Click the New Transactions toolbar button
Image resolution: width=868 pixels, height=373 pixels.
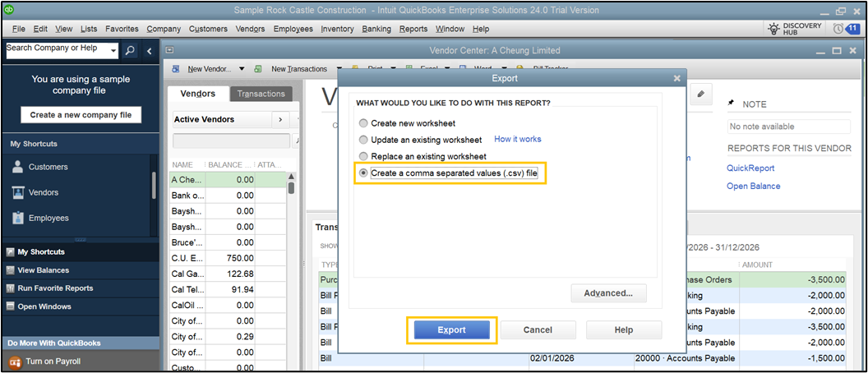[299, 69]
